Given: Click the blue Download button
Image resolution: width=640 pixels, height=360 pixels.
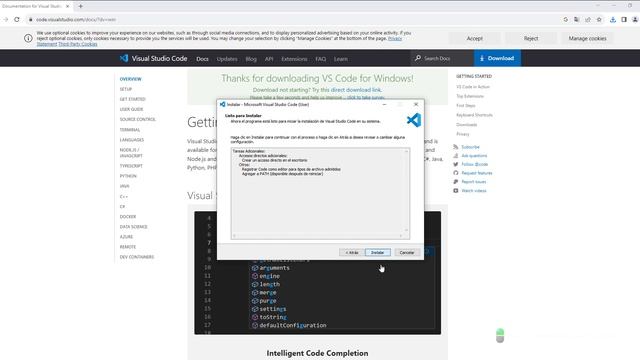Looking at the screenshot, I should (497, 58).
